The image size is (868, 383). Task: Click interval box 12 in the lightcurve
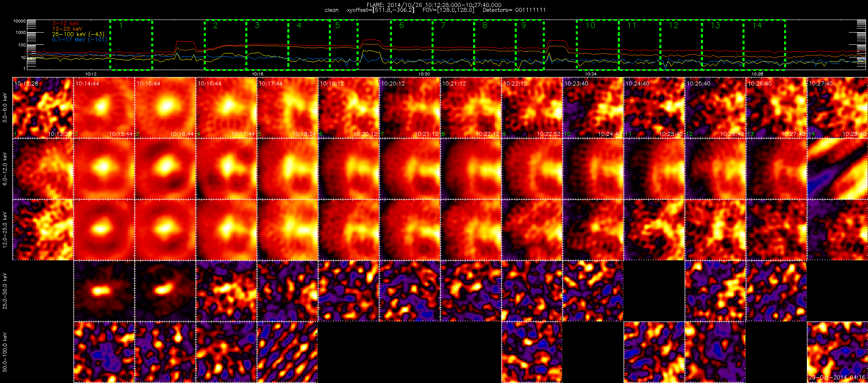(681, 44)
